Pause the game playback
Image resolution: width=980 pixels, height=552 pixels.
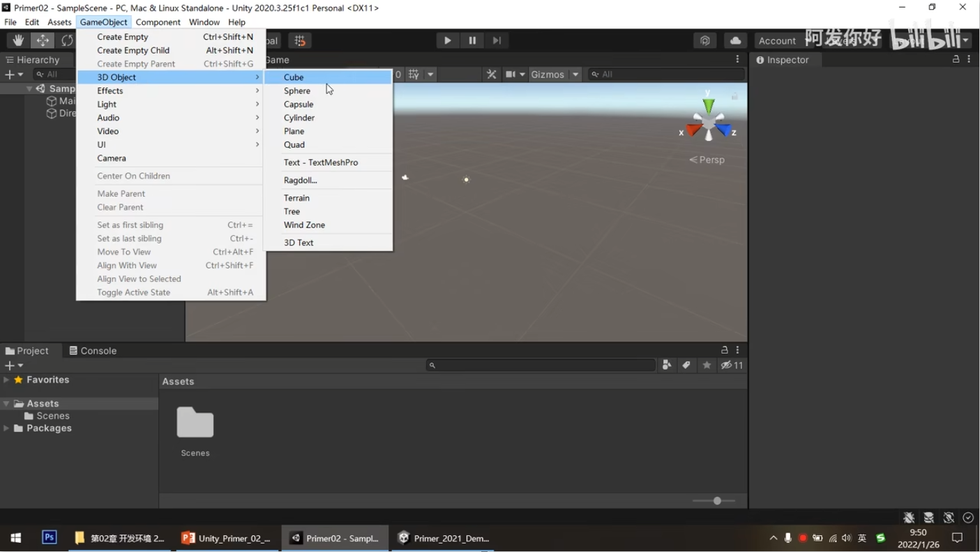tap(472, 40)
